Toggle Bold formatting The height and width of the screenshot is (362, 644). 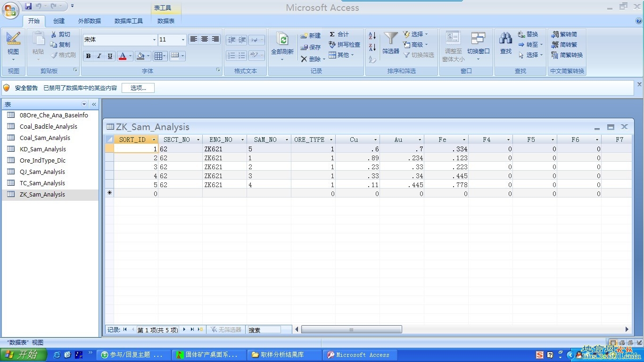(x=88, y=56)
